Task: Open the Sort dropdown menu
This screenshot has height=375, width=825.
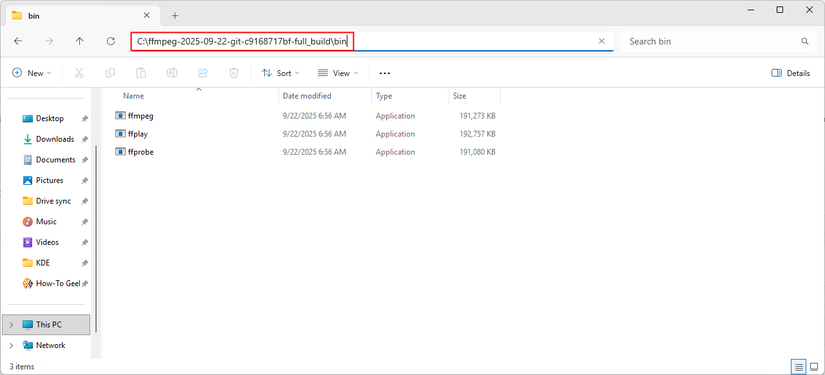Action: point(281,73)
